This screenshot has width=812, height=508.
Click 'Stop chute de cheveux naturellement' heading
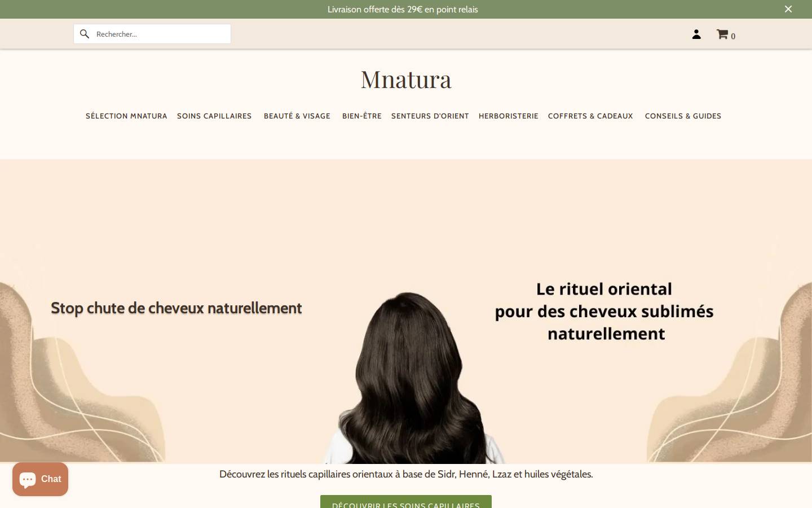coord(176,308)
